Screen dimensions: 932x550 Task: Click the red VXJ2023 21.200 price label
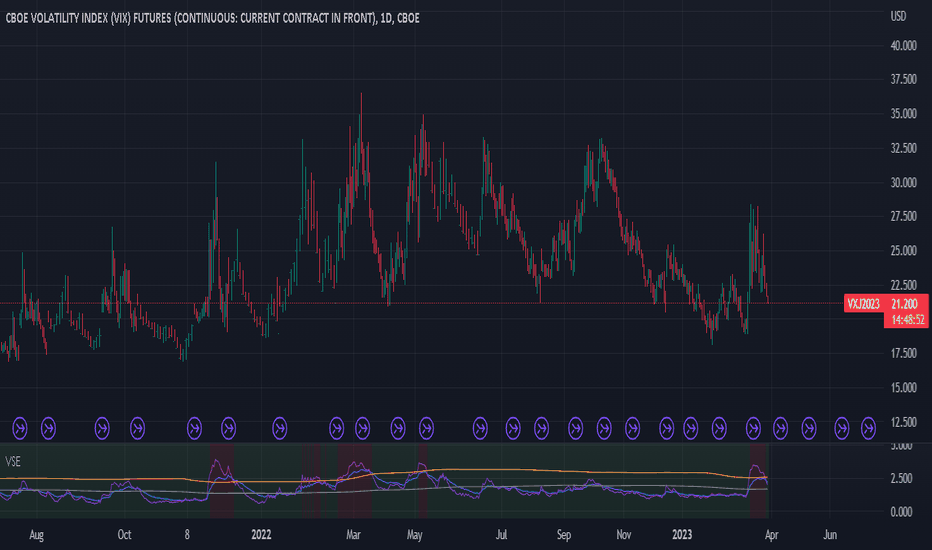pos(886,304)
